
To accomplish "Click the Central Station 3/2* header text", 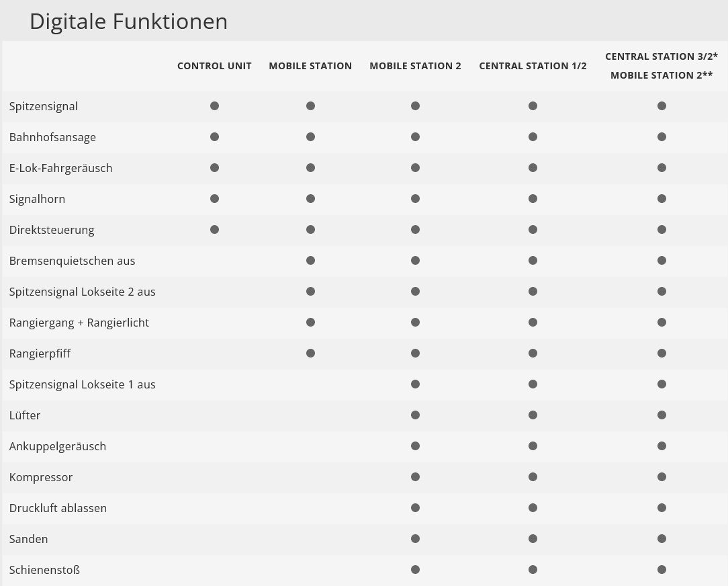I will (662, 56).
